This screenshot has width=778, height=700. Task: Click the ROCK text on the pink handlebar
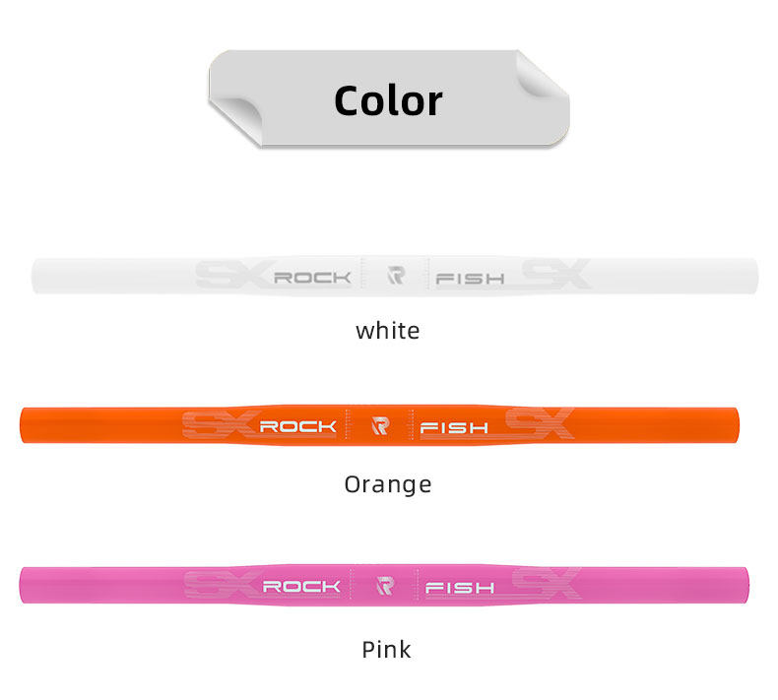point(300,587)
